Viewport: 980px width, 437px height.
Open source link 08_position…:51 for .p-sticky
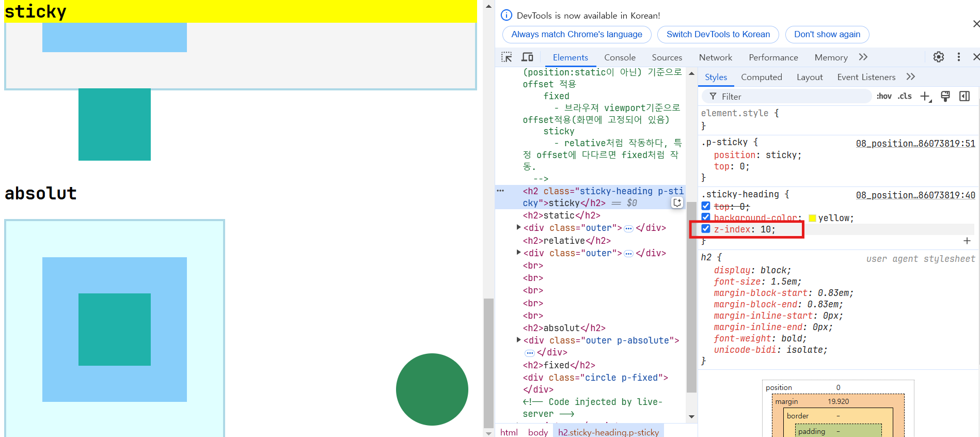915,143
